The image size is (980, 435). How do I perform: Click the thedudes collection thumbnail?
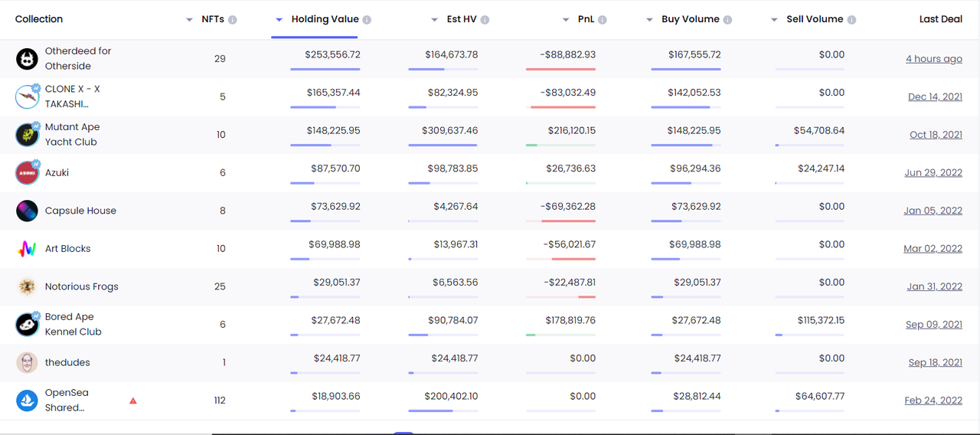click(x=27, y=362)
